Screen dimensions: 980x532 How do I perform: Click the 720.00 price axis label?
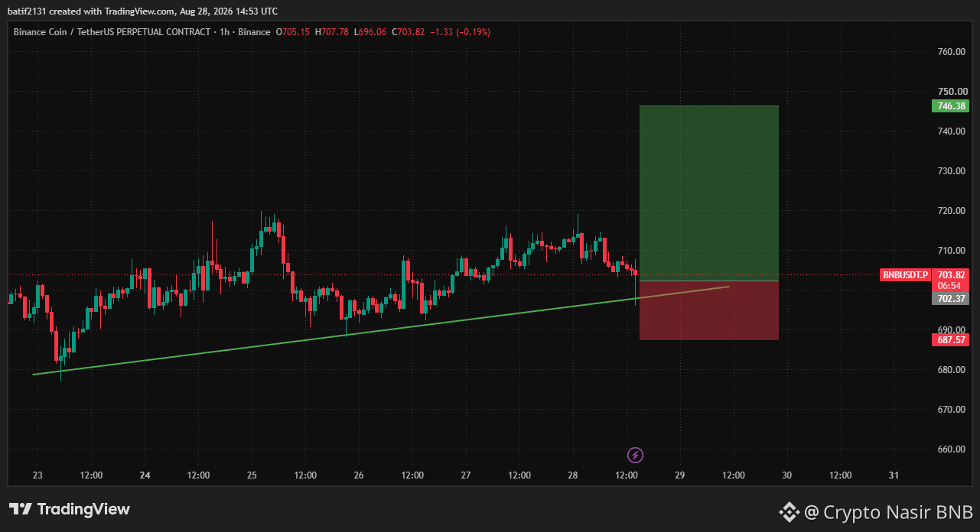pos(951,211)
